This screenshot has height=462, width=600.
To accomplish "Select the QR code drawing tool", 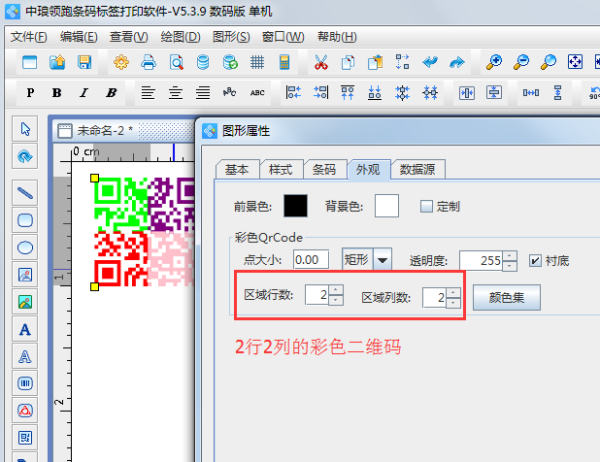I will point(25,438).
